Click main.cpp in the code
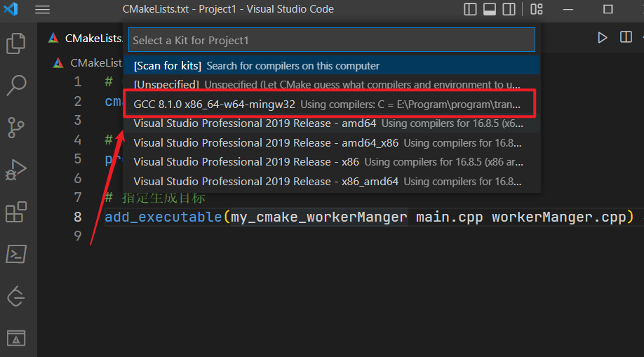Viewport: 644px width, 357px height. 449,217
